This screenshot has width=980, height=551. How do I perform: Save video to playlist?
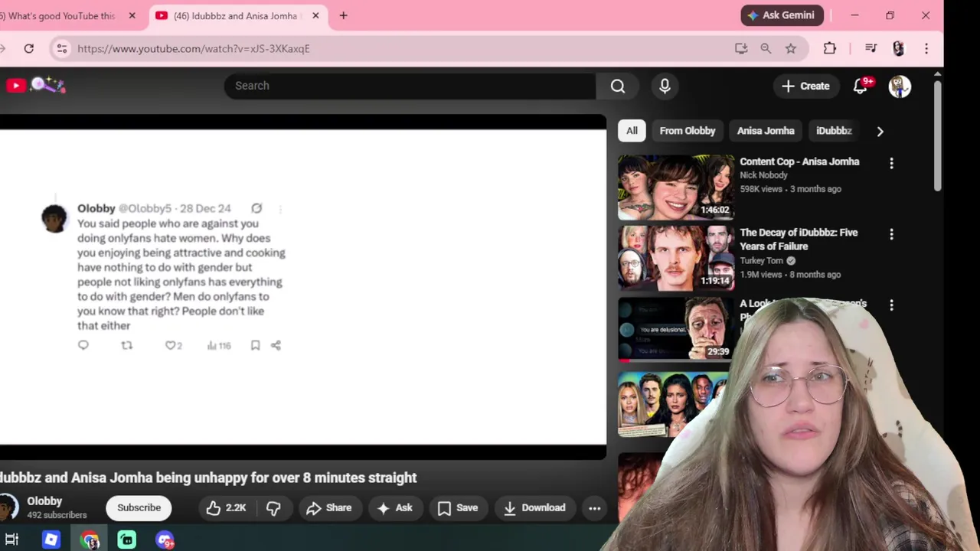(458, 507)
